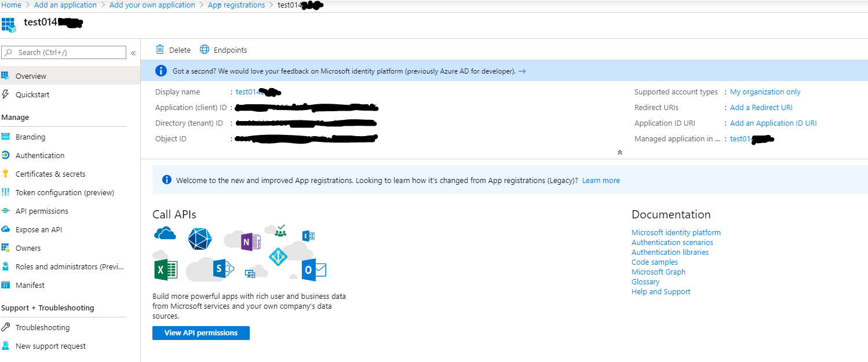868x362 pixels.
Task: Click the Delete button in toolbar
Action: [x=173, y=50]
